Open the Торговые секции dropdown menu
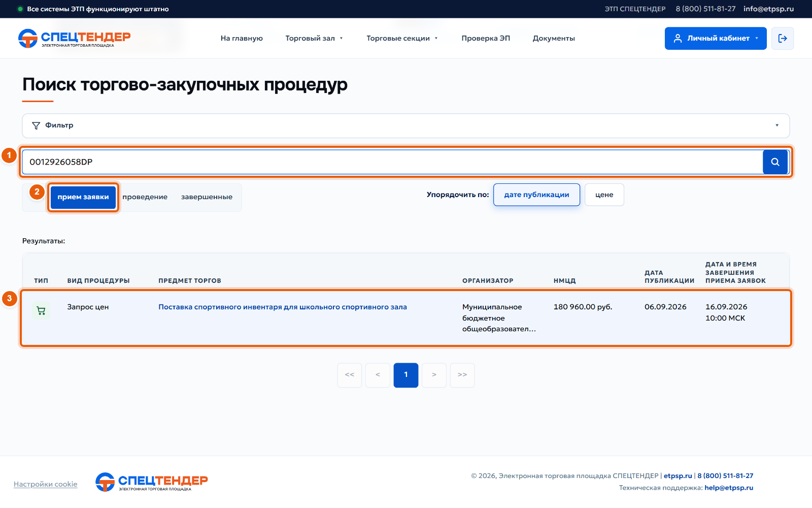The width and height of the screenshot is (812, 508). tap(402, 38)
